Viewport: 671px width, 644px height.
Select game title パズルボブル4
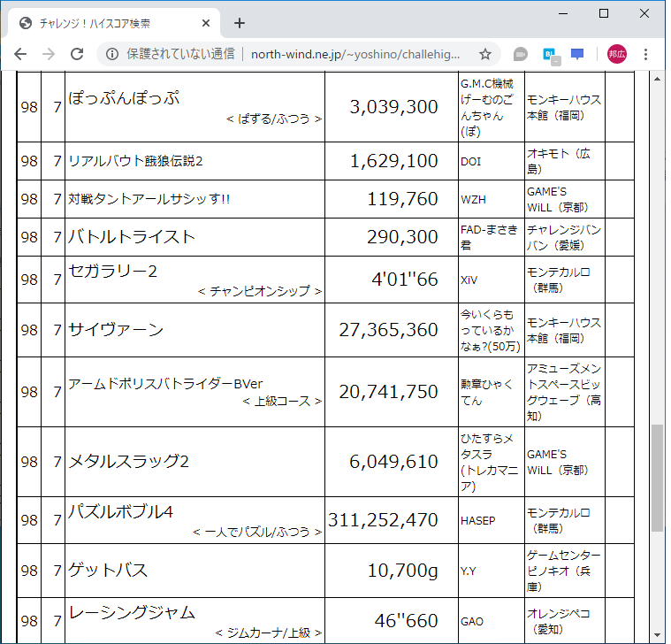tap(121, 512)
